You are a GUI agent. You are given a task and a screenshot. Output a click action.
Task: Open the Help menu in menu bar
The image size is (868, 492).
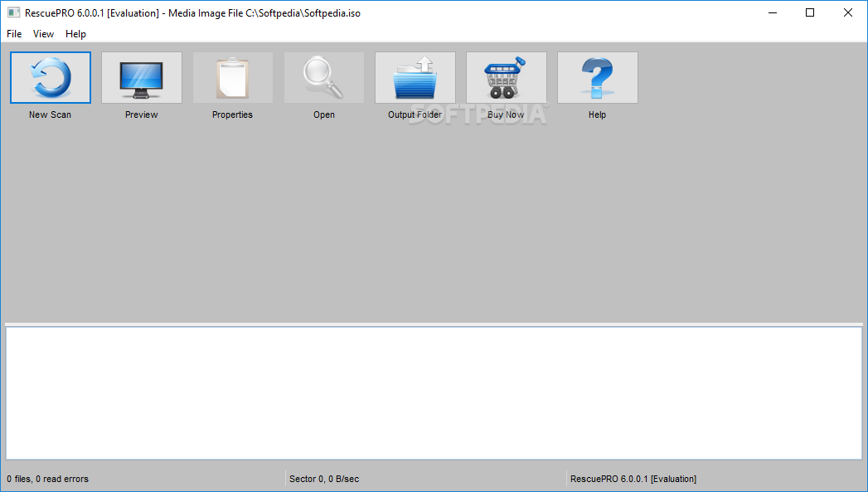(x=75, y=34)
